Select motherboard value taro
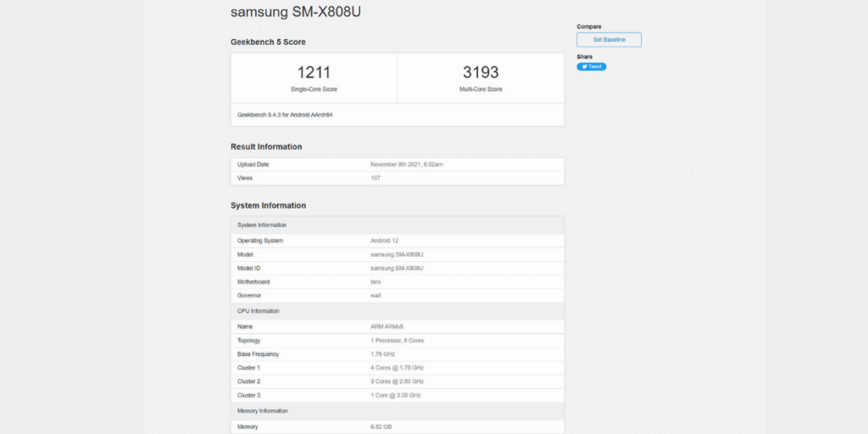The width and height of the screenshot is (868, 434). click(x=376, y=281)
